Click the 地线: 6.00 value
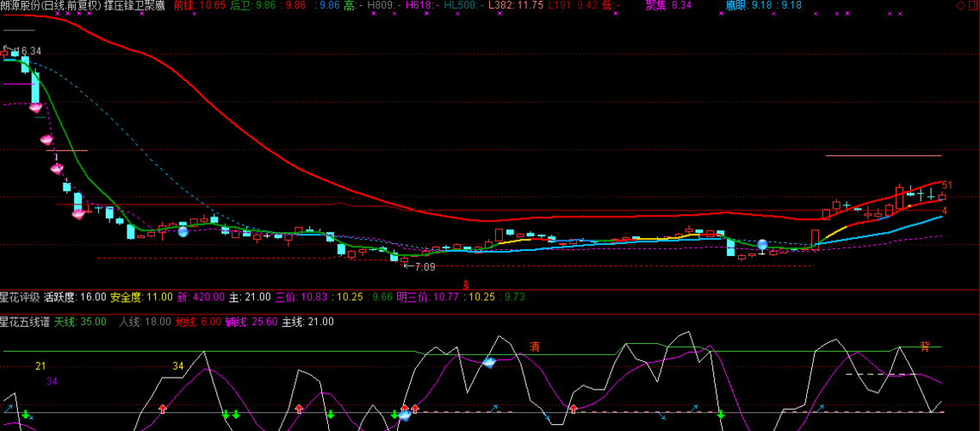The height and width of the screenshot is (431, 980). pos(198,322)
